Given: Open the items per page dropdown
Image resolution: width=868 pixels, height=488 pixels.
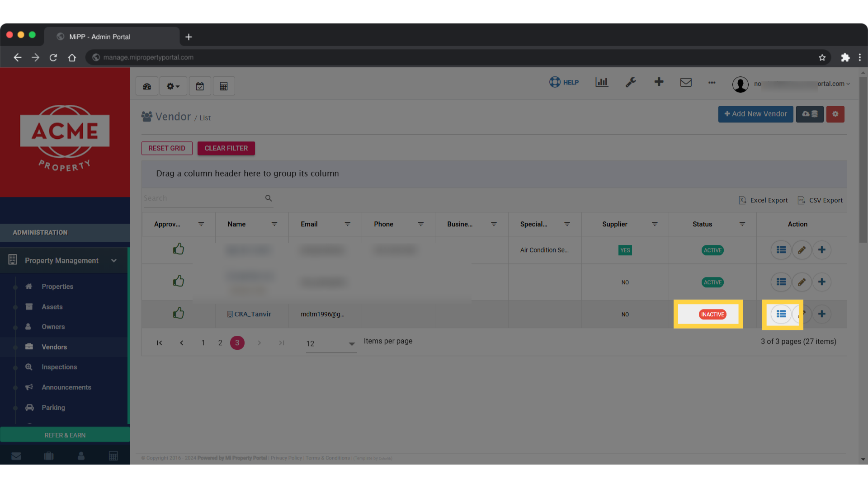Looking at the screenshot, I should point(331,344).
